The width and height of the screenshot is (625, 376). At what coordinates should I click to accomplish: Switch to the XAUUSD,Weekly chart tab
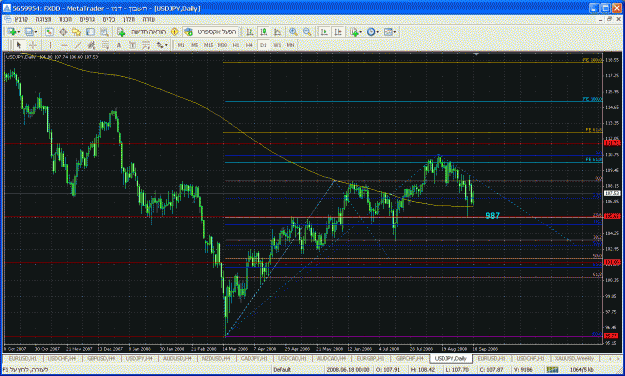[x=574, y=358]
